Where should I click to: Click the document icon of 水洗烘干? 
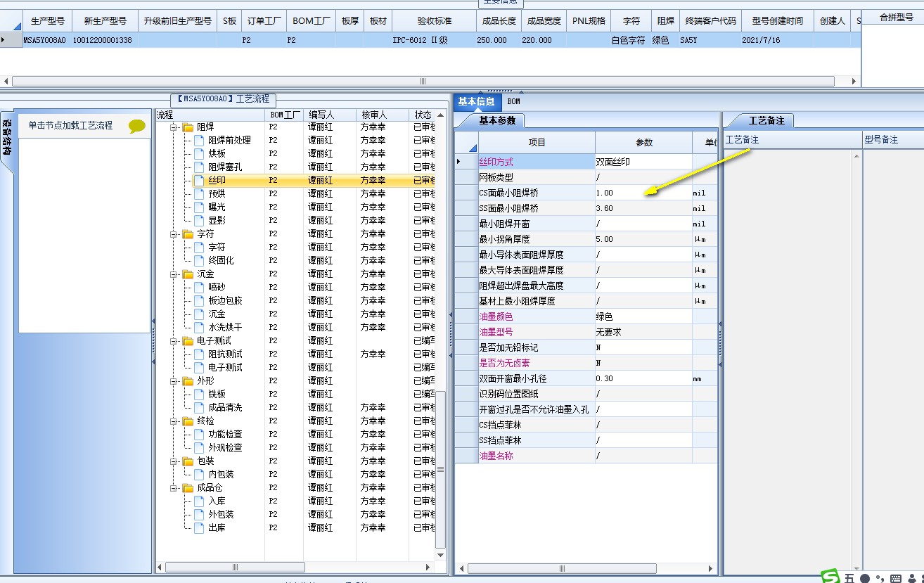tap(199, 328)
